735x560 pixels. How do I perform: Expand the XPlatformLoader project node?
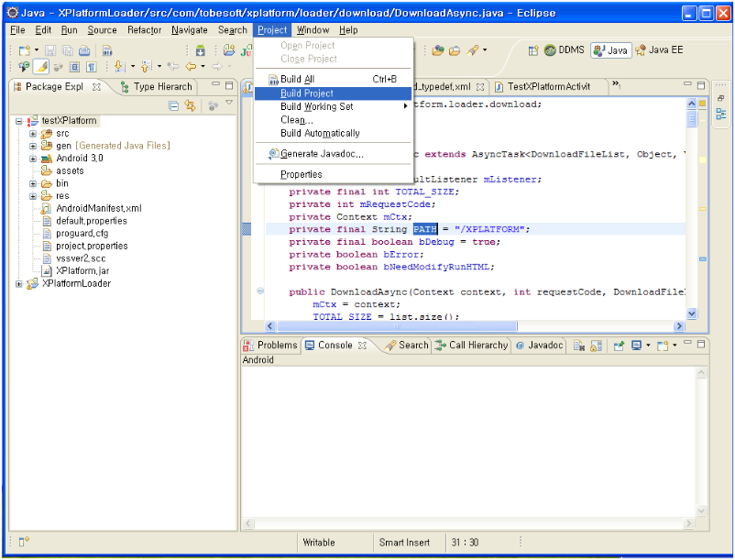click(18, 283)
